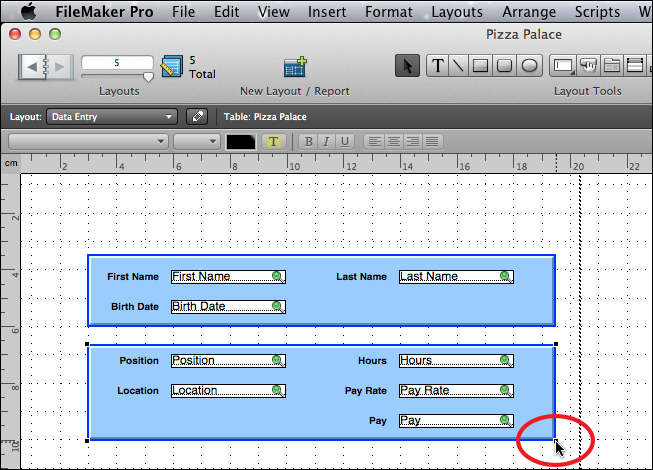Toggle the yellow text highlight T button

(x=273, y=142)
